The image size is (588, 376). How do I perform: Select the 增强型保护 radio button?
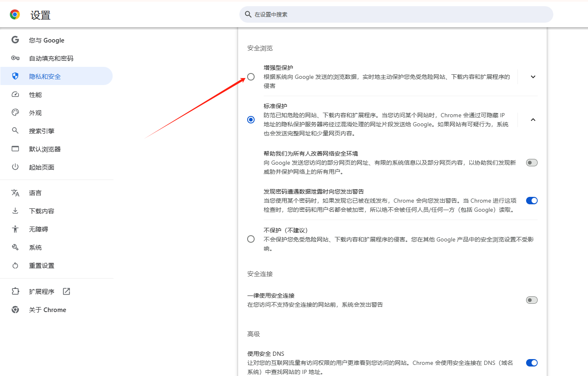[251, 77]
